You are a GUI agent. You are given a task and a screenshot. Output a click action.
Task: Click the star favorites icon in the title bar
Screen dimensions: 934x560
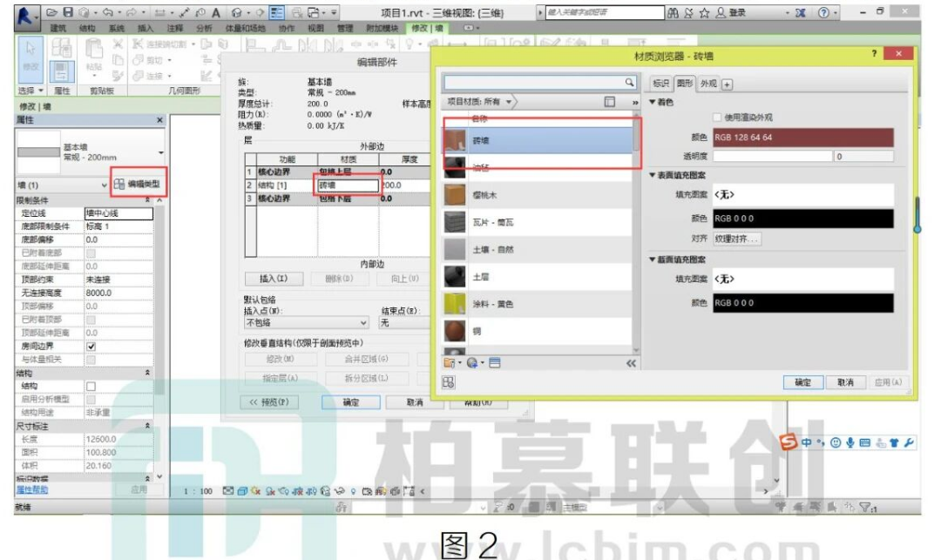pyautogui.click(x=704, y=12)
